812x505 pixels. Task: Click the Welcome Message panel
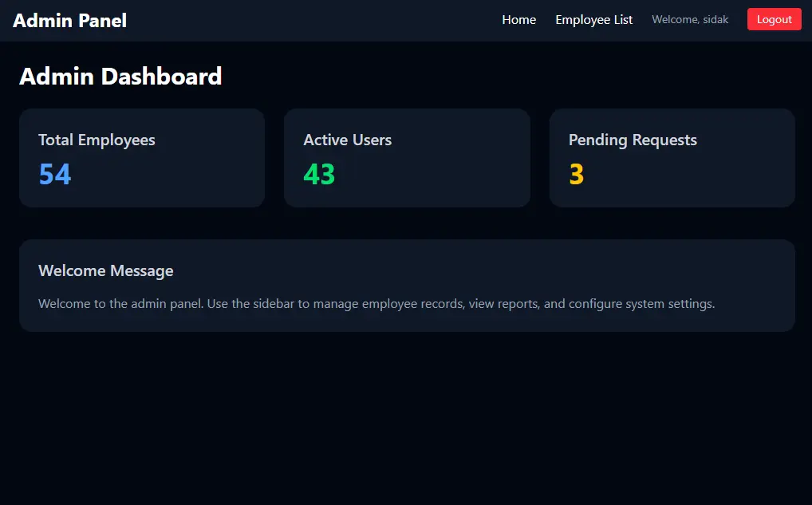pyautogui.click(x=407, y=285)
